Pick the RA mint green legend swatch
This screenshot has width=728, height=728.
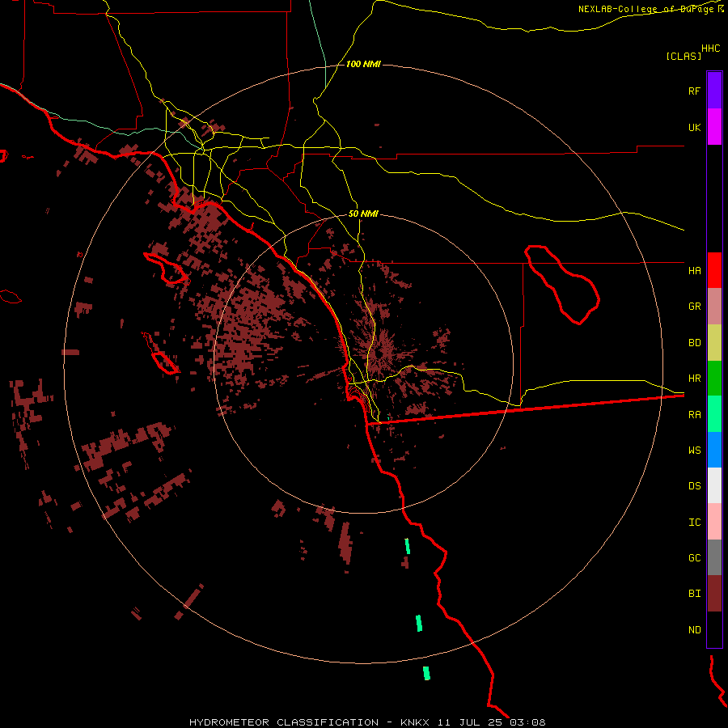[x=714, y=414]
